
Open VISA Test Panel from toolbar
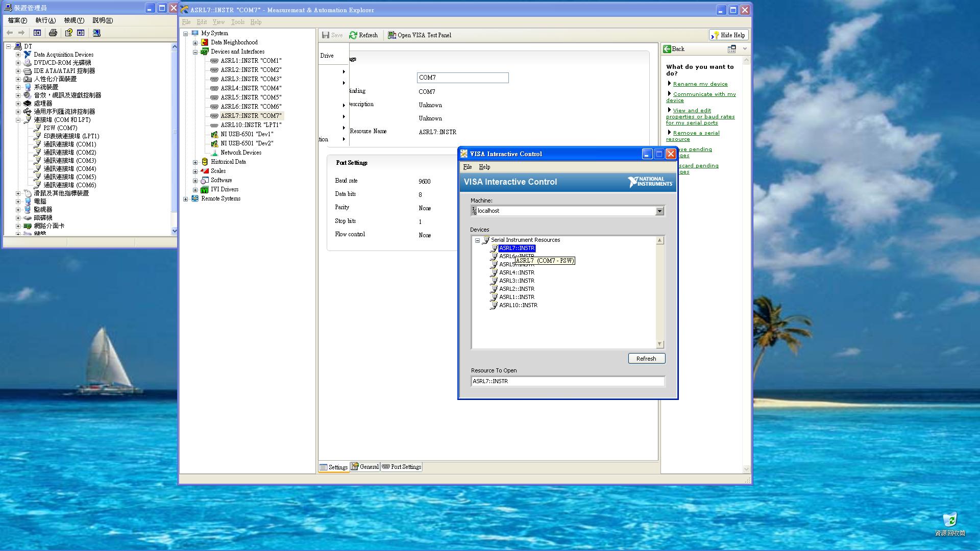pos(420,35)
